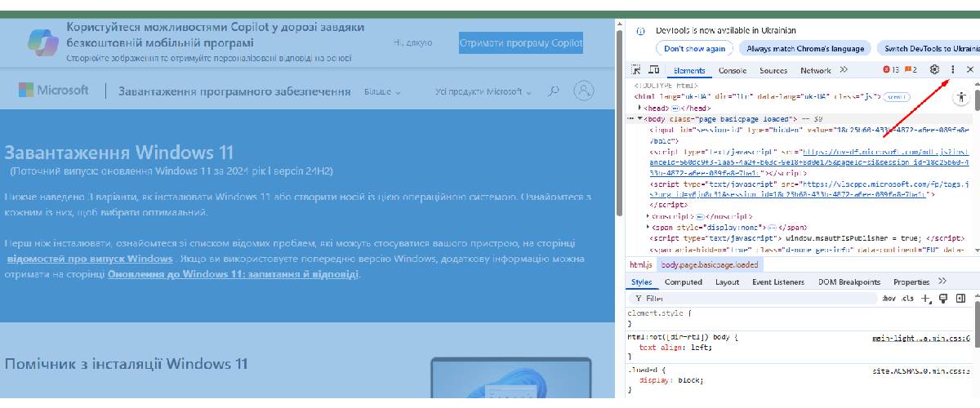This screenshot has height=408, width=980.
Task: Open DevTools settings gear
Action: click(935, 70)
